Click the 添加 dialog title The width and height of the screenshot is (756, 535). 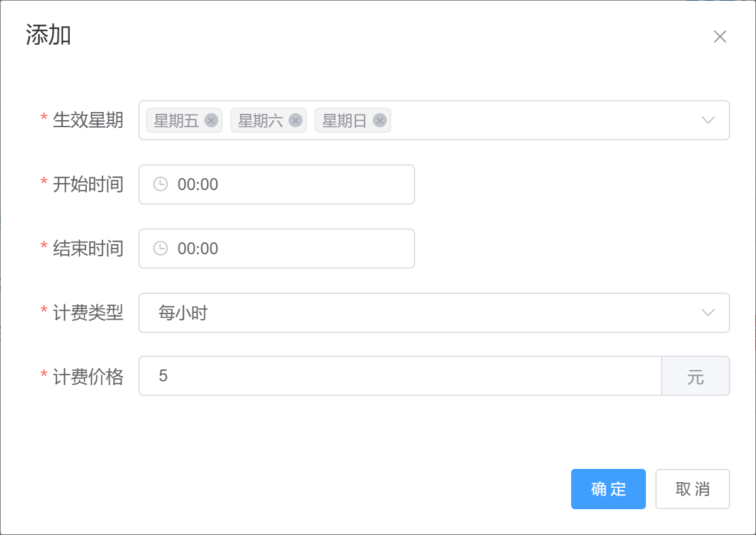(48, 35)
